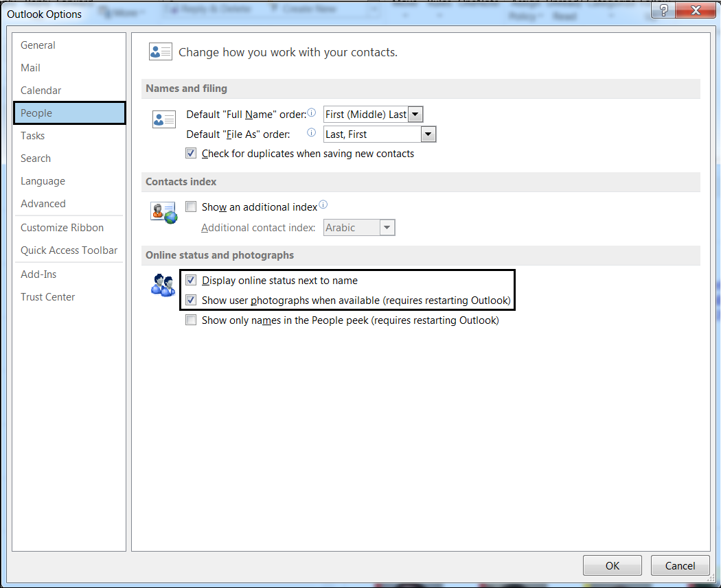The width and height of the screenshot is (721, 588).
Task: Open the Default File As order dropdown
Action: tap(428, 134)
